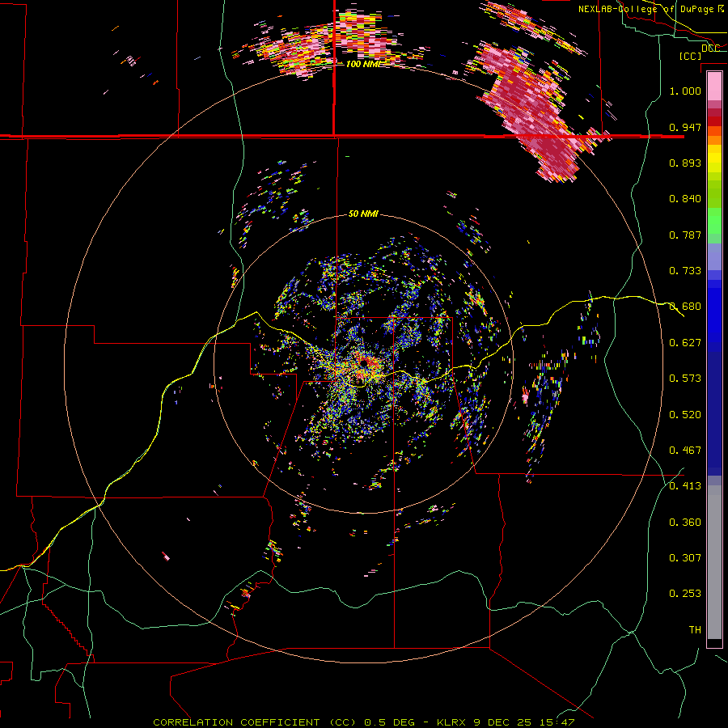Image resolution: width=728 pixels, height=728 pixels.
Task: Click the 0.627 scale label
Action: (685, 343)
